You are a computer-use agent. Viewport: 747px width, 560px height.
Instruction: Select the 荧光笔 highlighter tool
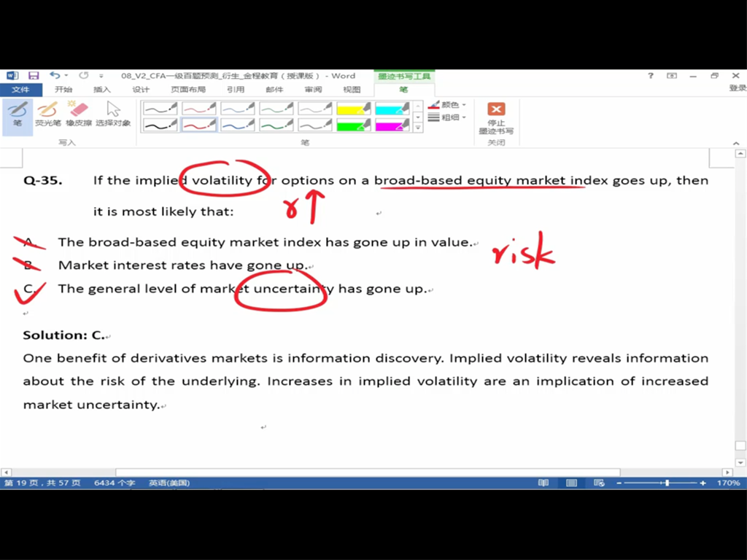coord(47,114)
